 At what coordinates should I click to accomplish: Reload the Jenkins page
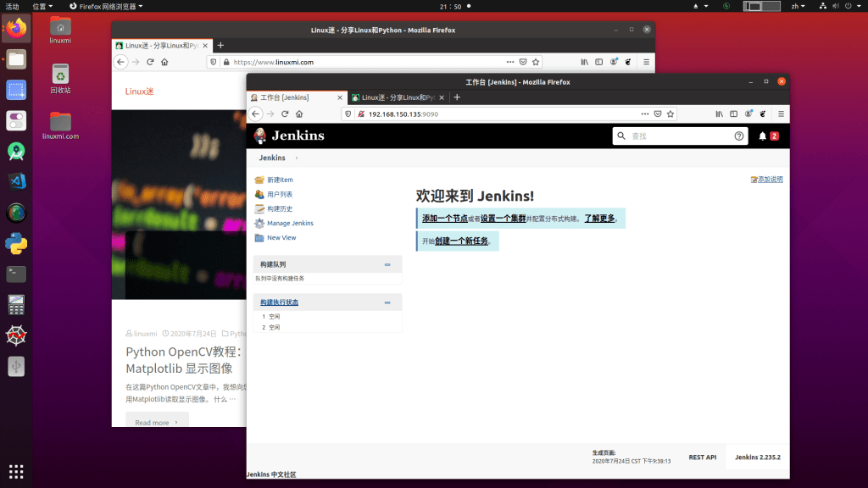click(285, 114)
